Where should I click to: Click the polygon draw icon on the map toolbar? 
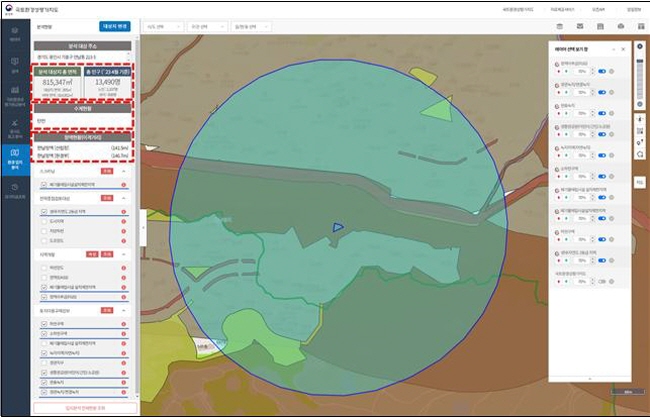point(640,154)
